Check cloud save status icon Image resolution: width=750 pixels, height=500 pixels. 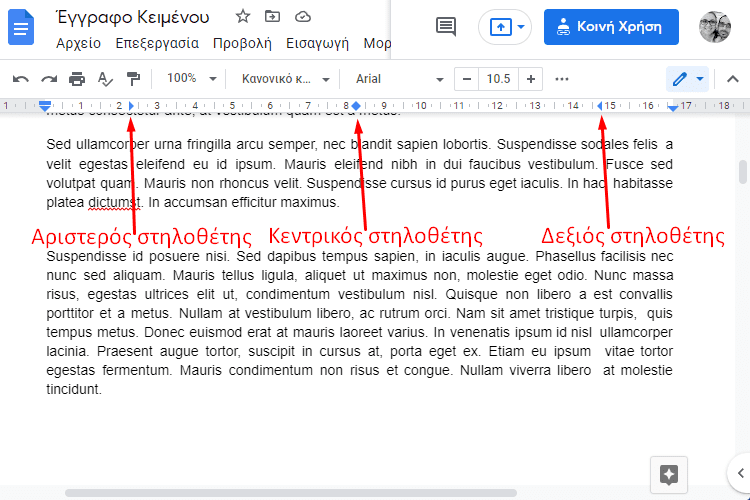pos(303,17)
